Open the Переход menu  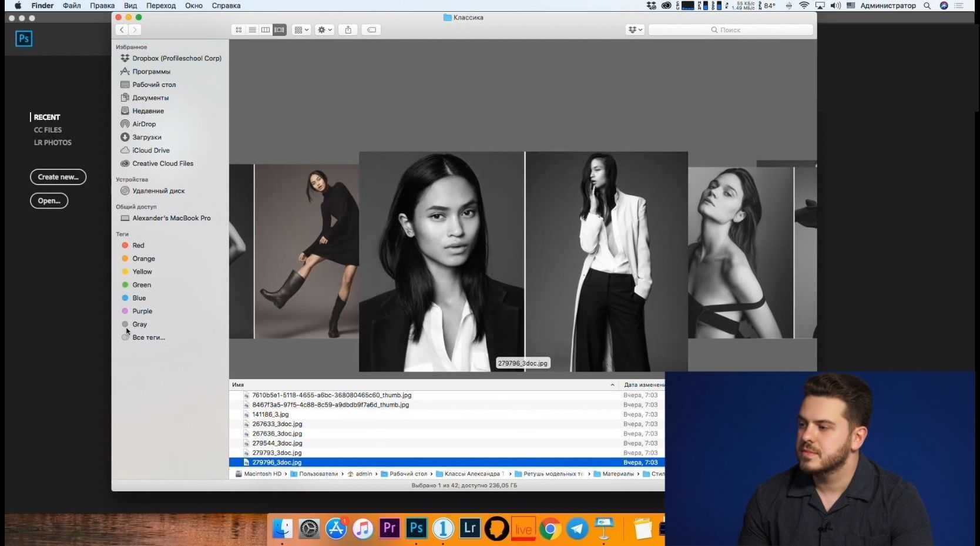(161, 6)
